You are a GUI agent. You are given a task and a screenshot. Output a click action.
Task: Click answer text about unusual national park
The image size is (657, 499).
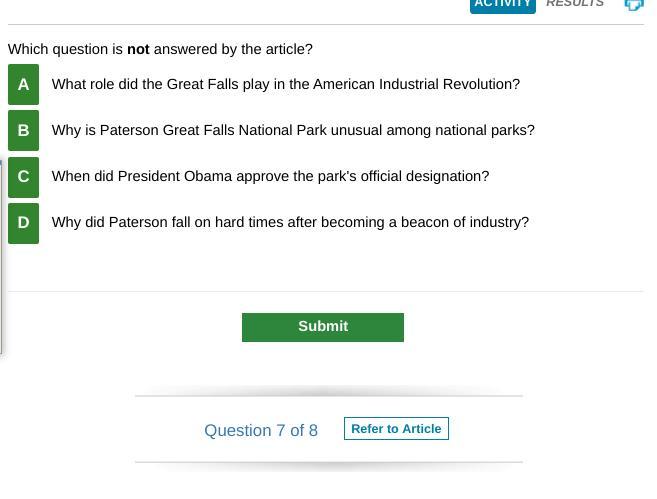[293, 131]
